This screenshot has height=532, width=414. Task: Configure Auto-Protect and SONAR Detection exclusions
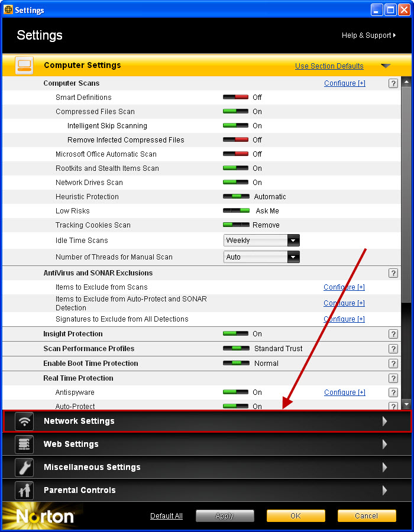point(344,303)
